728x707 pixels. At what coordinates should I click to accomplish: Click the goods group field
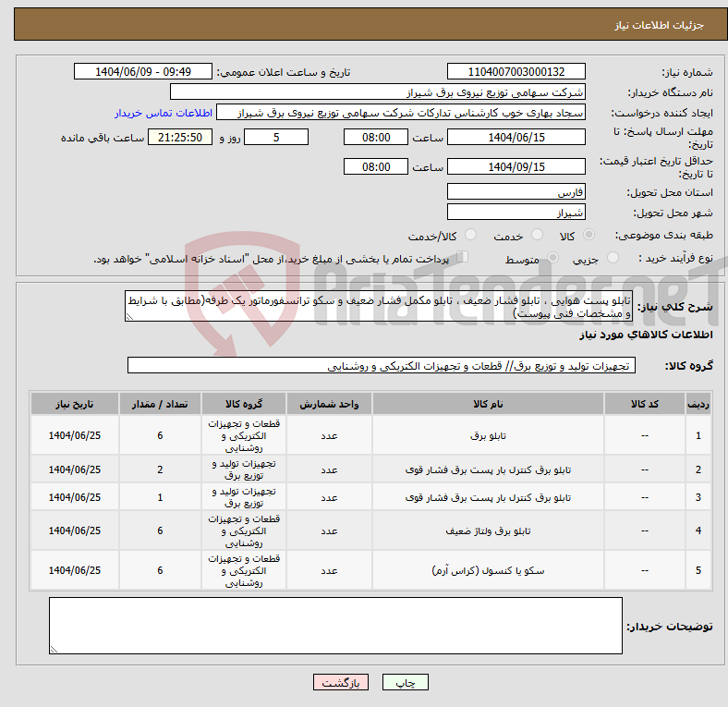tap(382, 365)
